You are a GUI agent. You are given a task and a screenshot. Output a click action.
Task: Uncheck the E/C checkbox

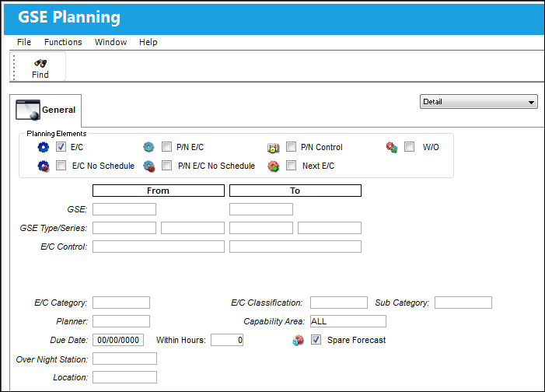click(x=61, y=147)
